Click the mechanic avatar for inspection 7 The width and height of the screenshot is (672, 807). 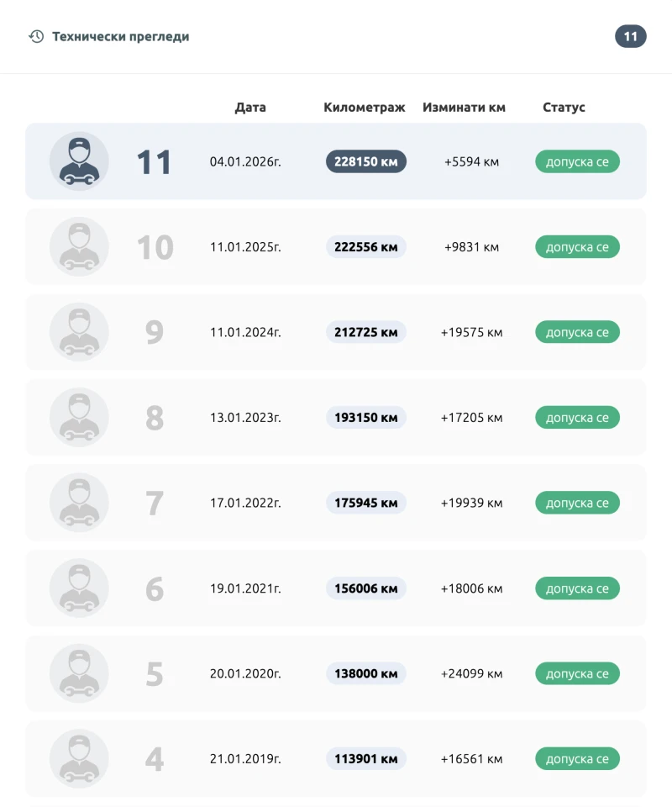[x=79, y=503]
